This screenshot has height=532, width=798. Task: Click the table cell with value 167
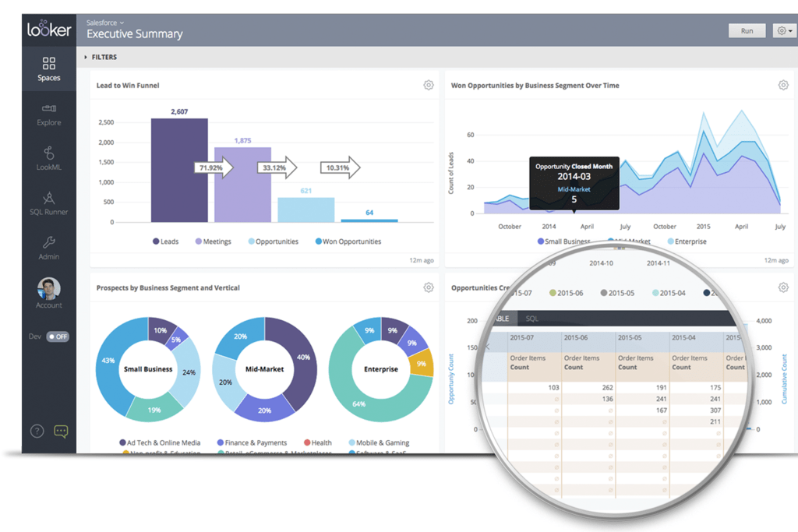tap(643, 410)
